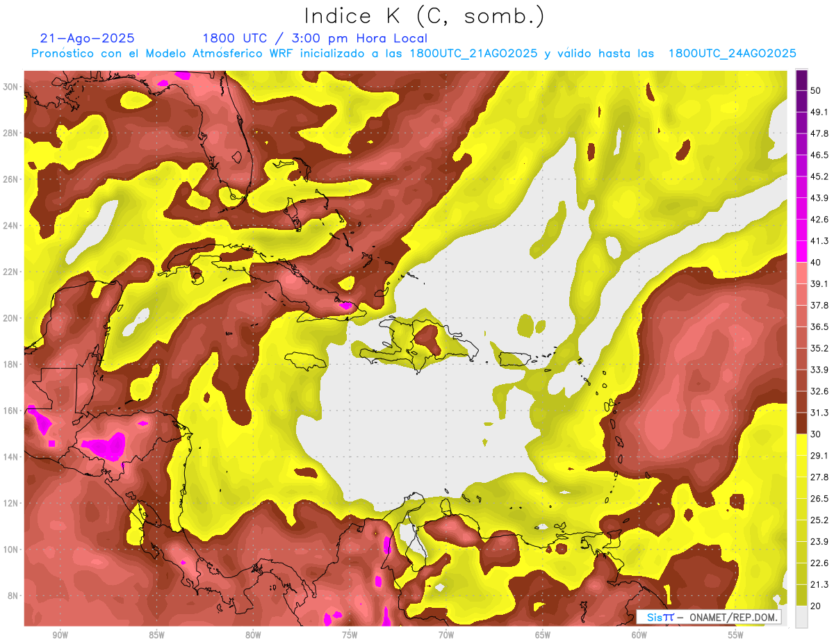Screen dimensions: 834x644
Task: Select the legend value '37.8'
Action: 819,305
